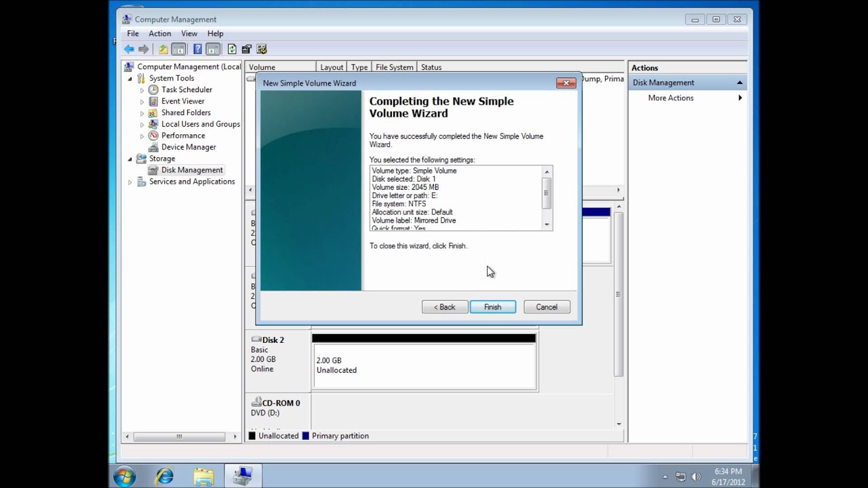Click More Actions in the Actions pane
The image size is (868, 488).
(671, 98)
